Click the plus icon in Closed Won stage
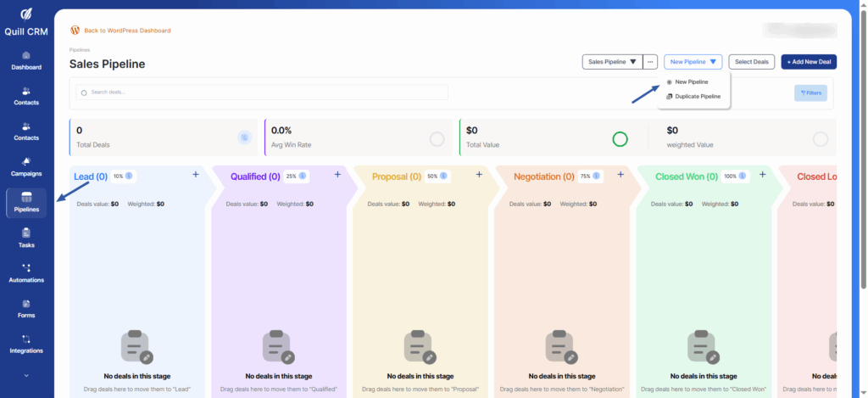This screenshot has width=868, height=398. pyautogui.click(x=762, y=174)
